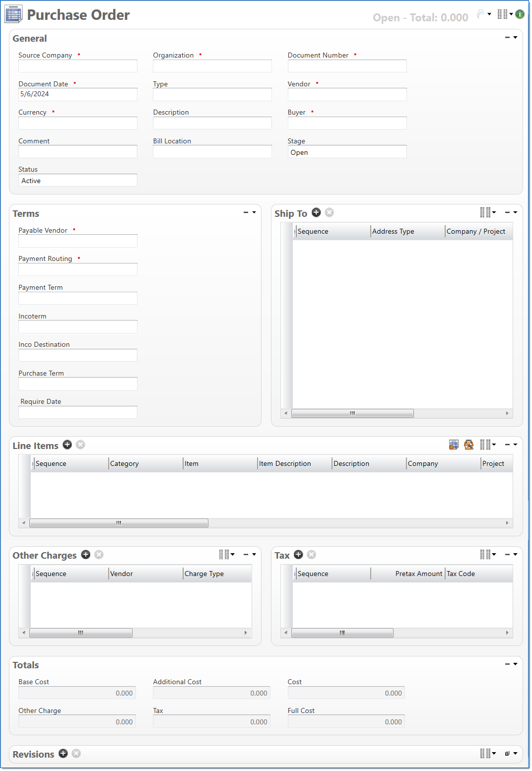The width and height of the screenshot is (532, 771).
Task: Add a new entry in Other Charges
Action: click(x=85, y=555)
